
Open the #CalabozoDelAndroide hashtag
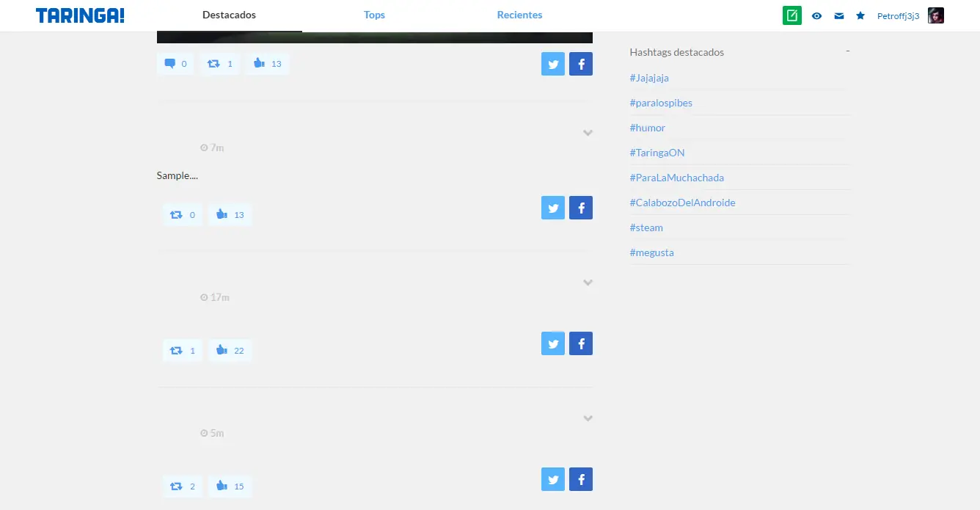coord(682,203)
